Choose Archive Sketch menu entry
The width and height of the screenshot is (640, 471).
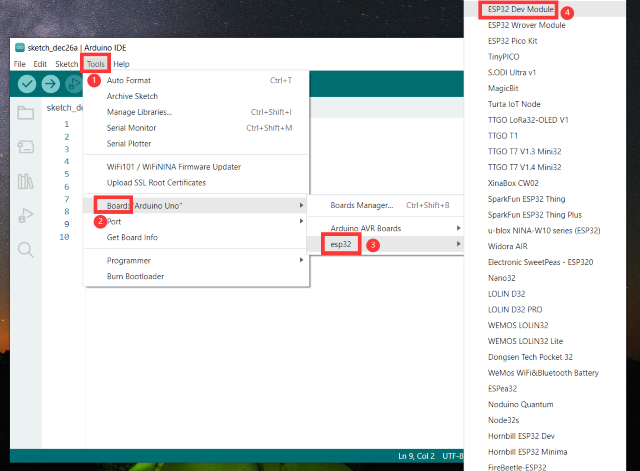(x=196, y=96)
